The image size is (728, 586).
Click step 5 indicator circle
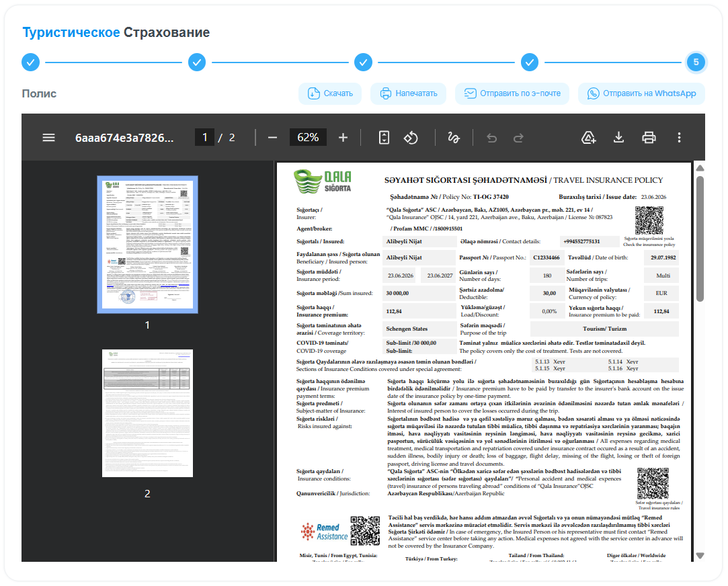[696, 62]
